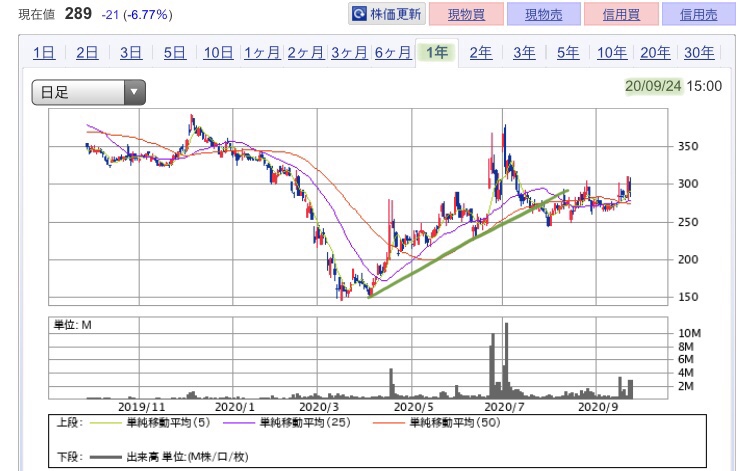Click the 株価更新 refresh icon
The height and width of the screenshot is (471, 745).
[x=359, y=14]
